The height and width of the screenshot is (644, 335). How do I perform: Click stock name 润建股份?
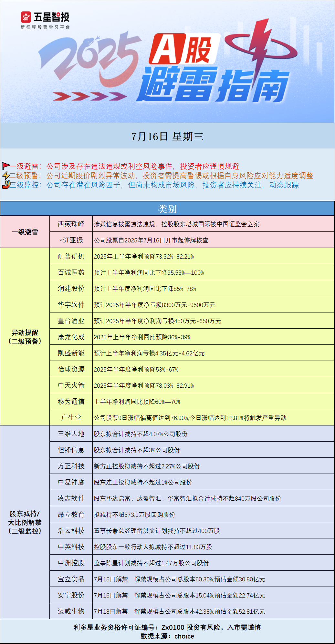click(71, 289)
